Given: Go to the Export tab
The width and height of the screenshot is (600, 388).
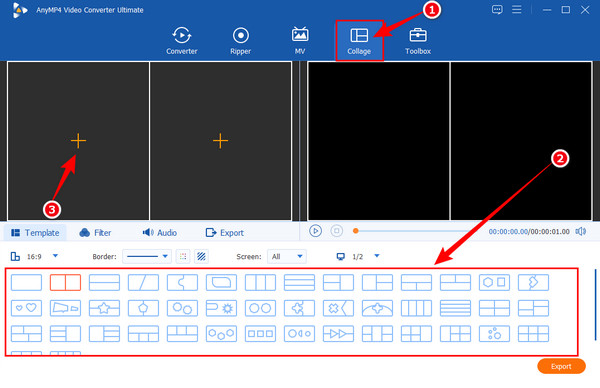Looking at the screenshot, I should [225, 233].
